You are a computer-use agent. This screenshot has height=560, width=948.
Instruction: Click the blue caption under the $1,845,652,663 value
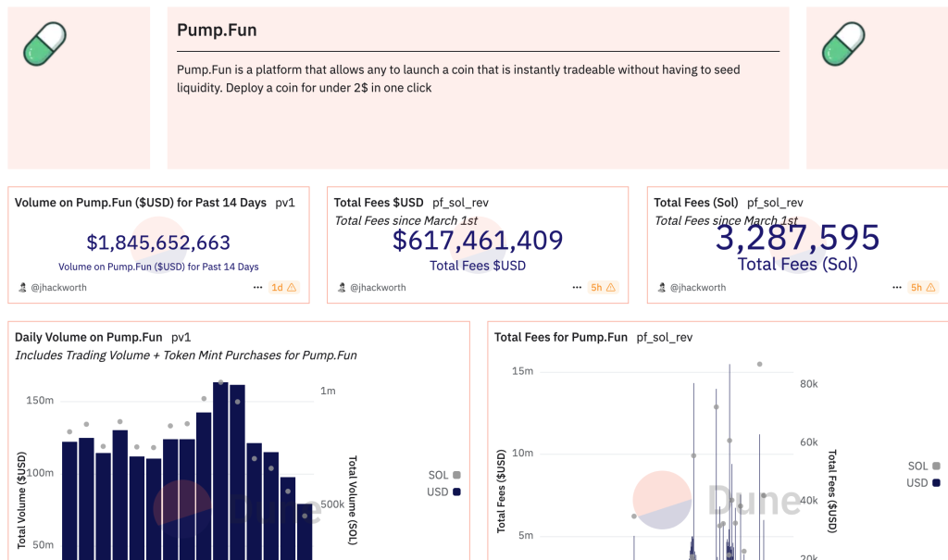click(158, 267)
